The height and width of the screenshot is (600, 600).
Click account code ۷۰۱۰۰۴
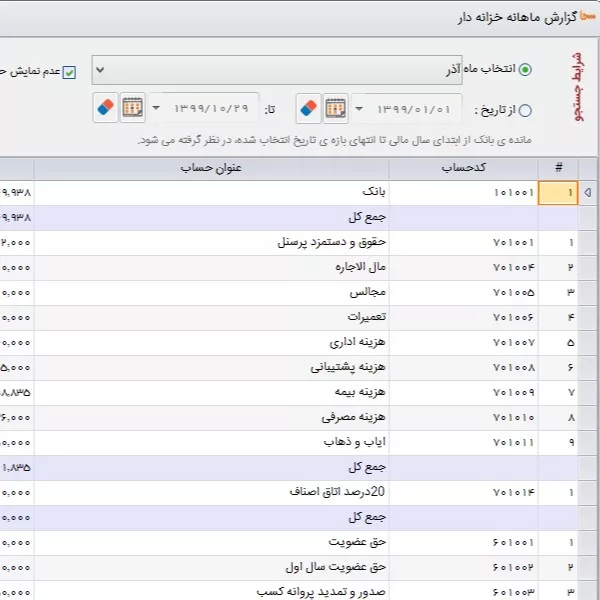(x=514, y=267)
